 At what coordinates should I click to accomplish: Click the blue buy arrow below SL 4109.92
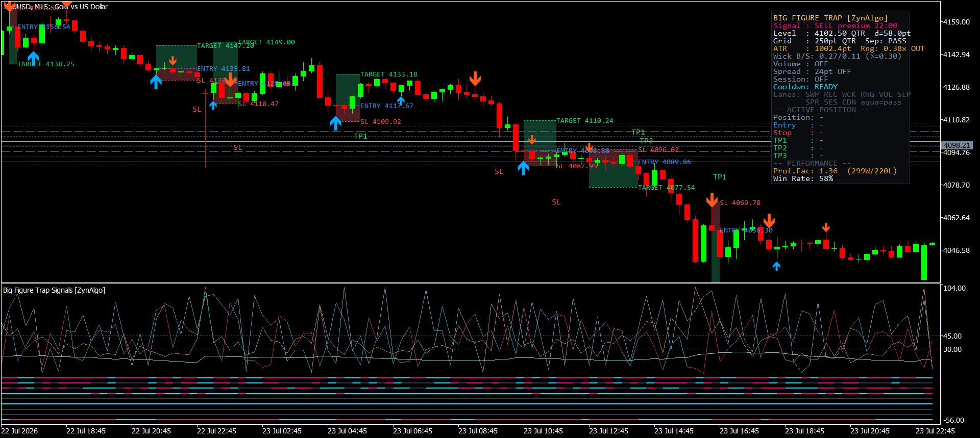coord(335,123)
